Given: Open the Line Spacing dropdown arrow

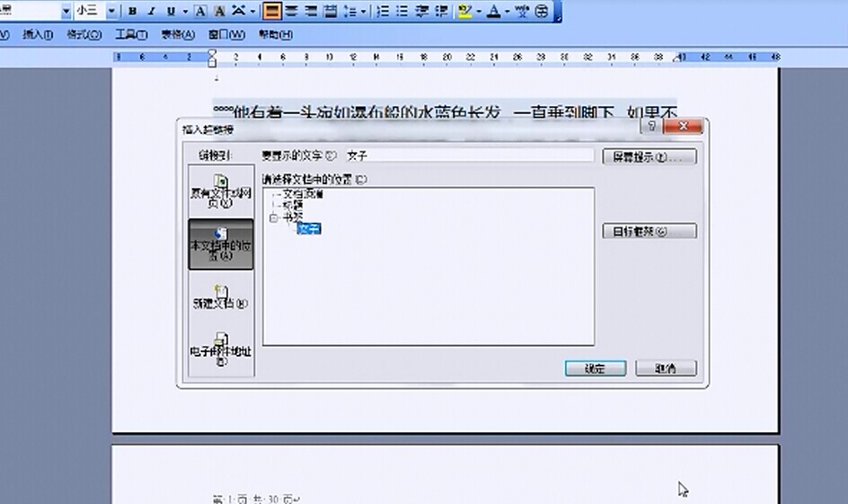Looking at the screenshot, I should (x=364, y=11).
